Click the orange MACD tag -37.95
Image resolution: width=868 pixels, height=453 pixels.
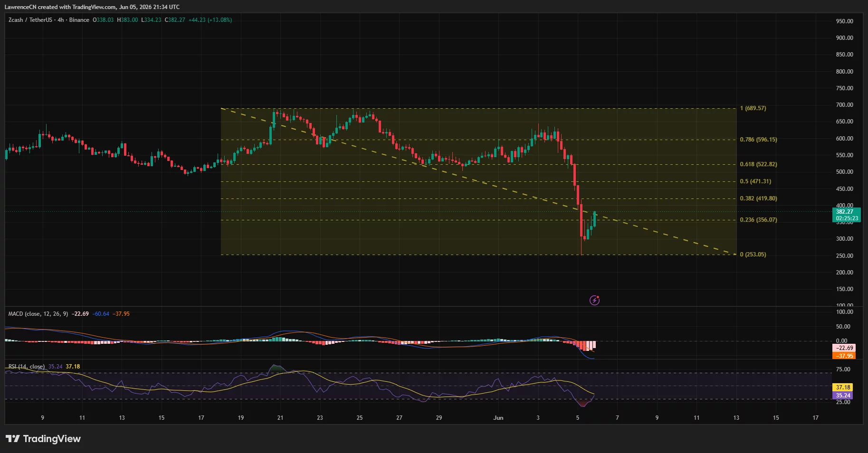(844, 356)
